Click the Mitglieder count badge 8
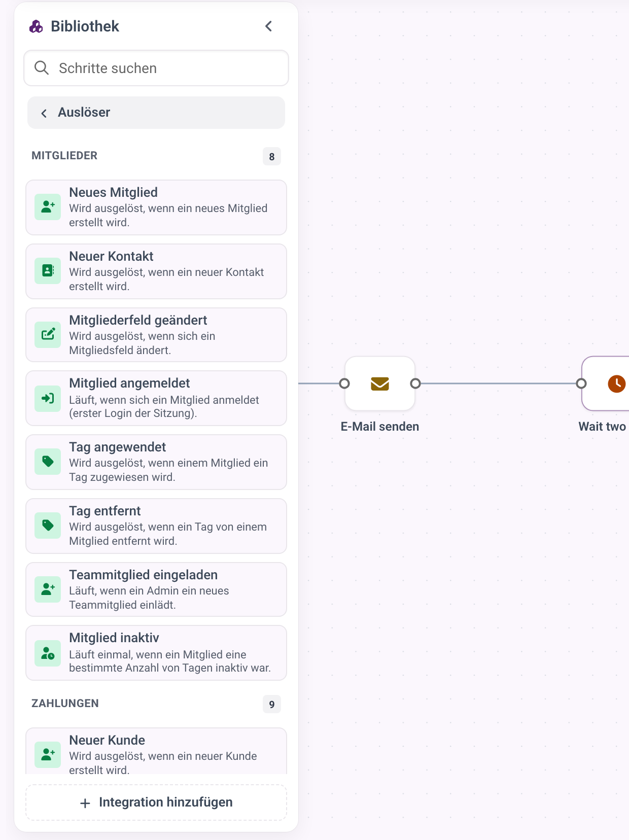629x840 pixels. tap(272, 157)
